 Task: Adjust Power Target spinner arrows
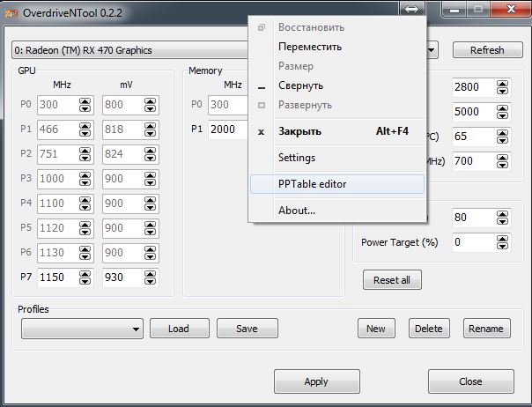(x=502, y=242)
